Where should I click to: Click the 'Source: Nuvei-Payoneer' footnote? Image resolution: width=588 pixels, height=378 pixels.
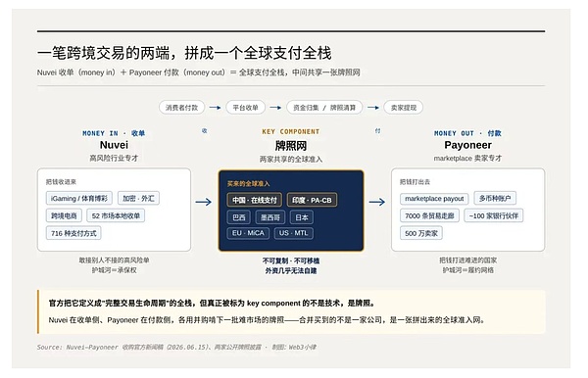coord(176,347)
